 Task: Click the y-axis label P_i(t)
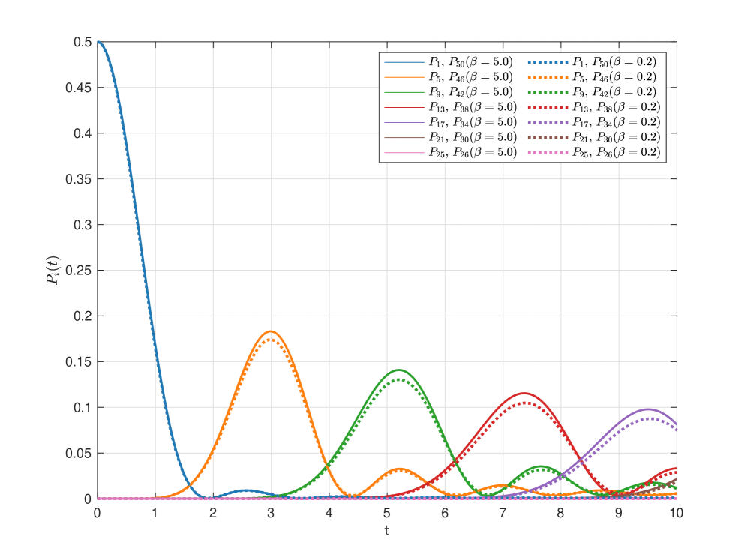[x=53, y=270]
